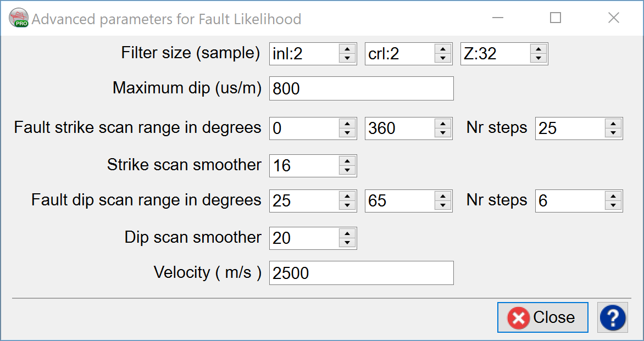The height and width of the screenshot is (341, 644).
Task: Decrease the crl filter size value
Action: 443,58
